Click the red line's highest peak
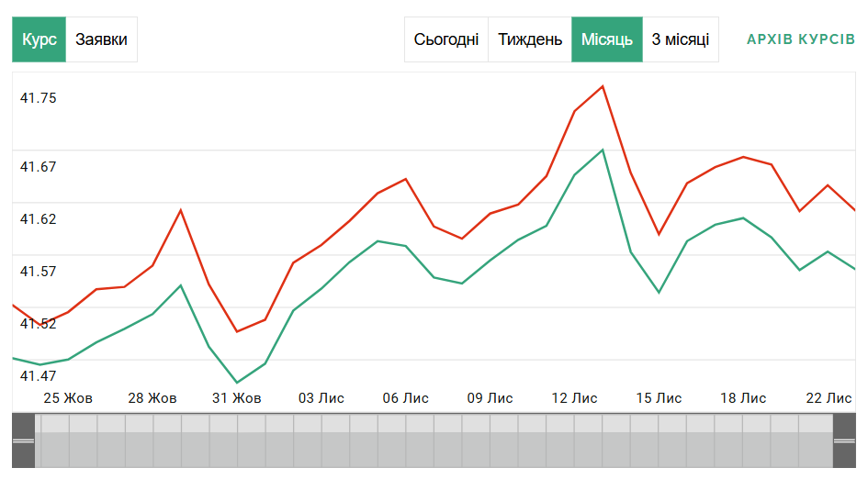868x479 pixels. tap(603, 86)
